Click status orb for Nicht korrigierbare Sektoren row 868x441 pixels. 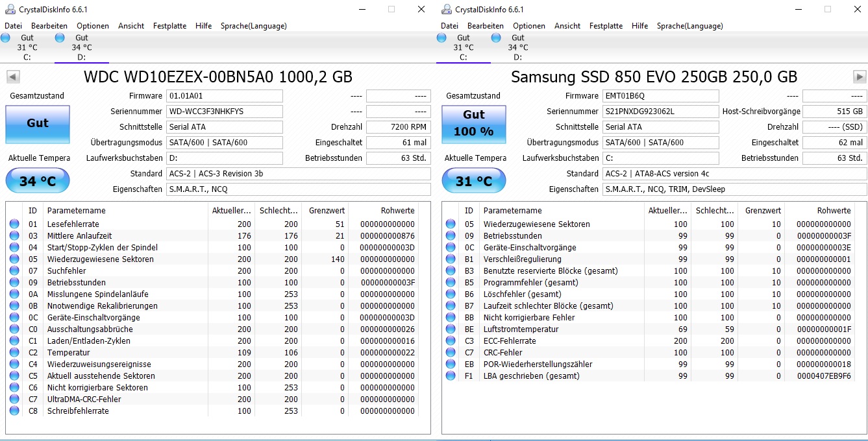click(14, 388)
